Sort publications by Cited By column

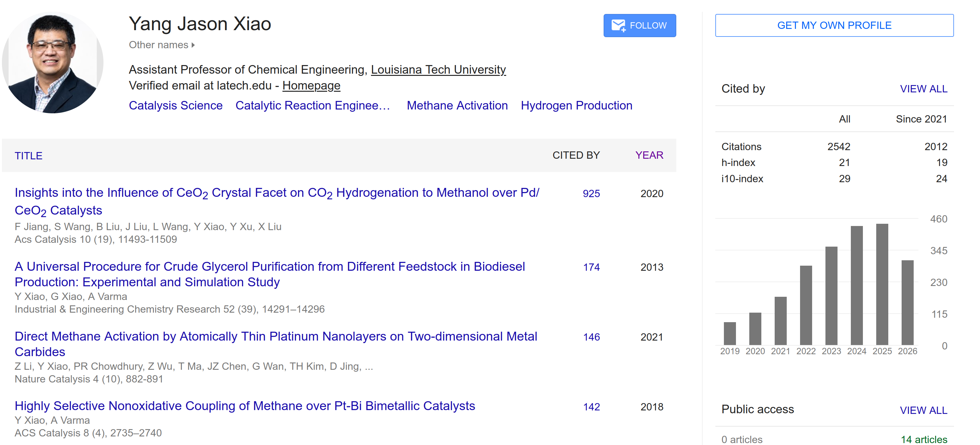click(x=576, y=155)
